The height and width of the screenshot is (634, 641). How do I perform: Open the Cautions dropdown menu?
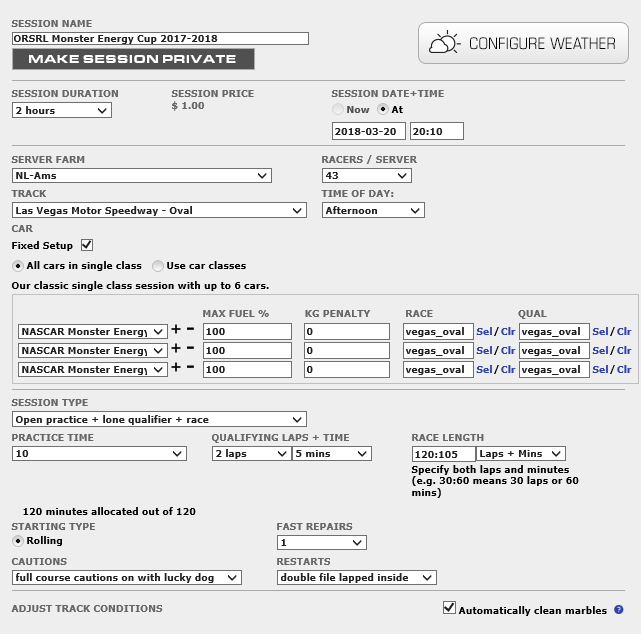tap(127, 577)
